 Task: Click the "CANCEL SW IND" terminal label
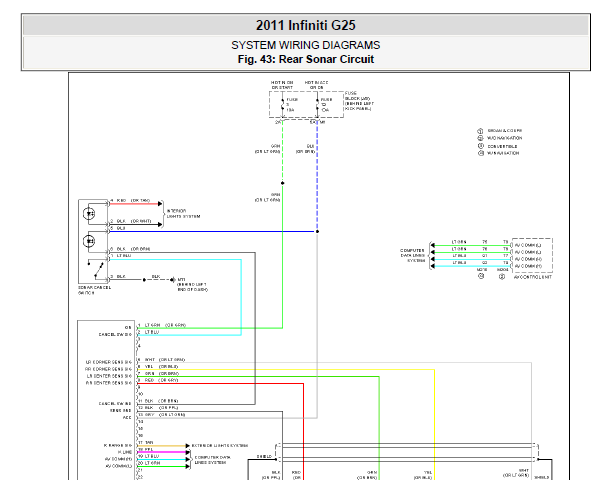115,403
